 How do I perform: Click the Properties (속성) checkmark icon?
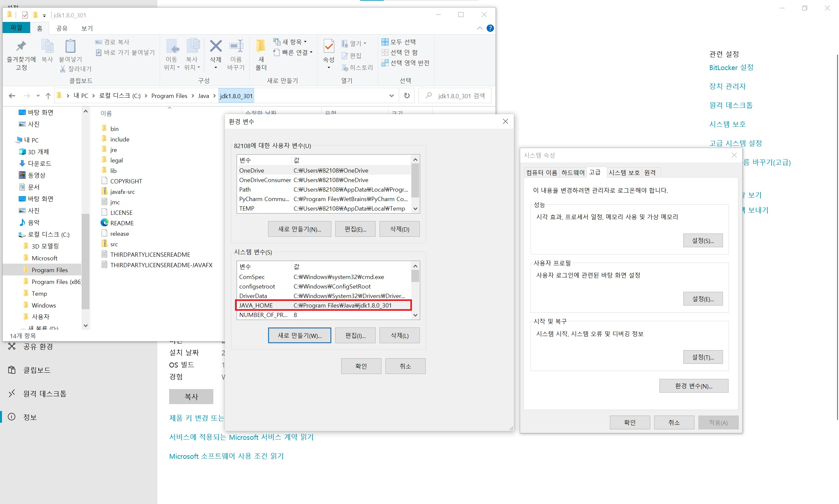[x=329, y=47]
